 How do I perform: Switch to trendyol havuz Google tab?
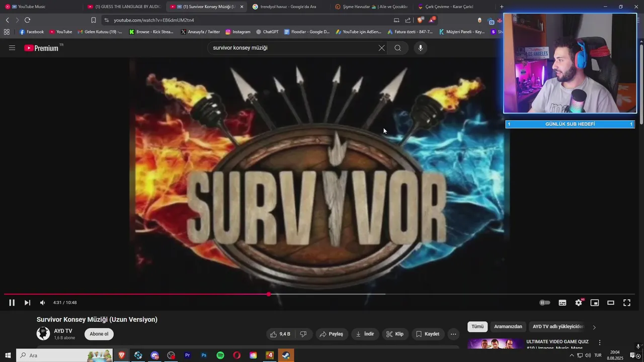click(288, 7)
